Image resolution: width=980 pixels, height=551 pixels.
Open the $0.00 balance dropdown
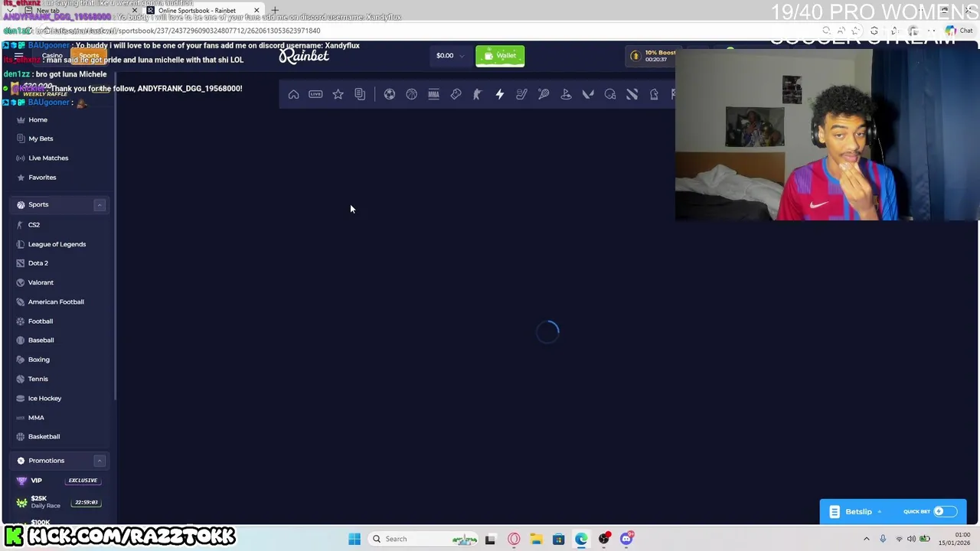tap(450, 56)
